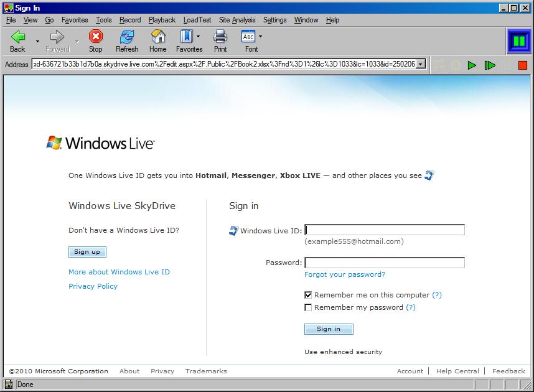Open the Site Analysis menu
Screen dimensions: 534x392
point(237,20)
